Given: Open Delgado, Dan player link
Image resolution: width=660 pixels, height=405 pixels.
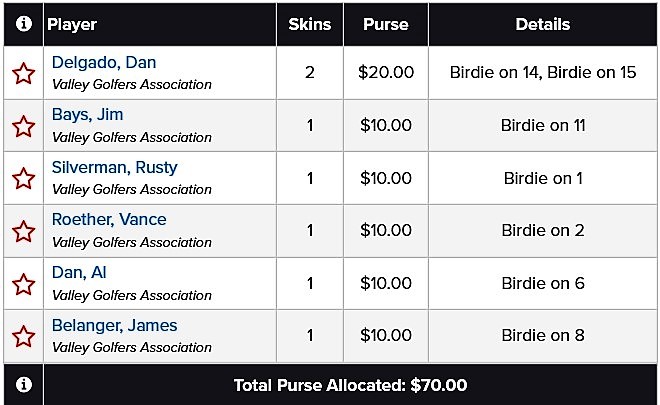Looking at the screenshot, I should pos(104,62).
